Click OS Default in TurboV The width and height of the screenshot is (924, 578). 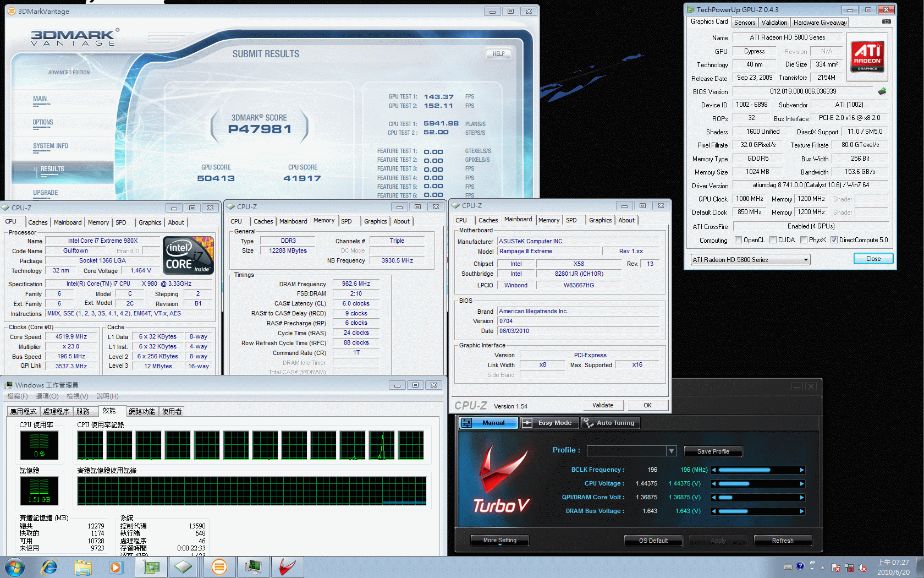(x=653, y=541)
